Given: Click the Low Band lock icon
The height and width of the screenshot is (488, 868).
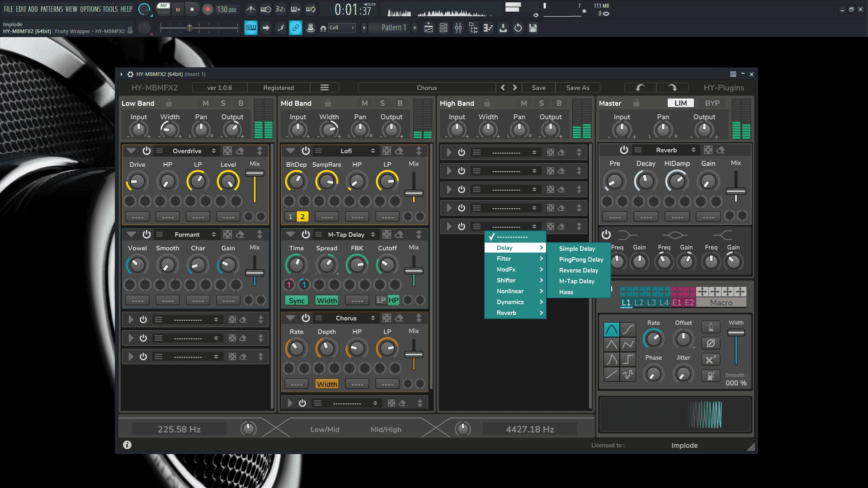Looking at the screenshot, I should 169,103.
